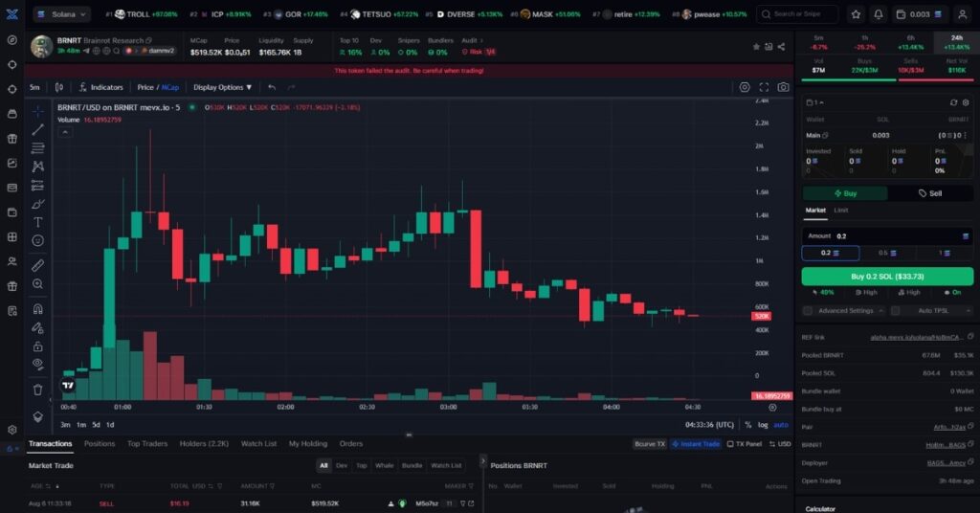This screenshot has height=513, width=980.
Task: Collapse the Positions BRNRT side panel arrow
Action: click(482, 461)
